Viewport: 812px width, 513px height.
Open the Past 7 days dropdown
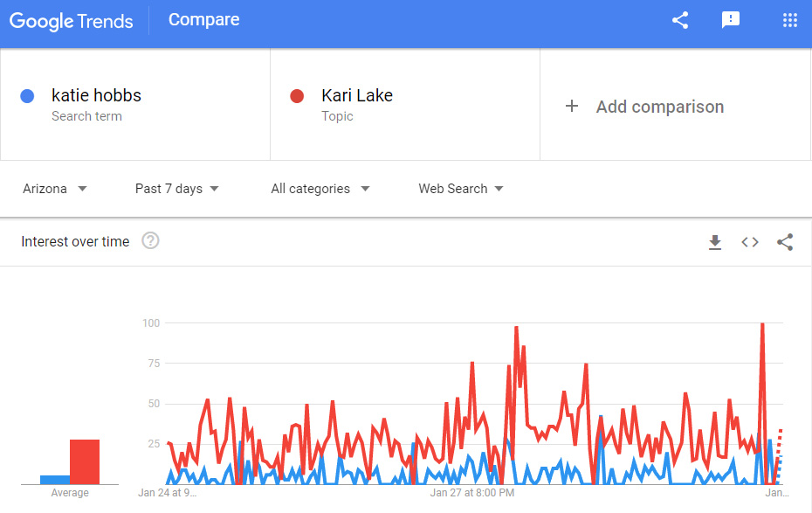tap(176, 189)
